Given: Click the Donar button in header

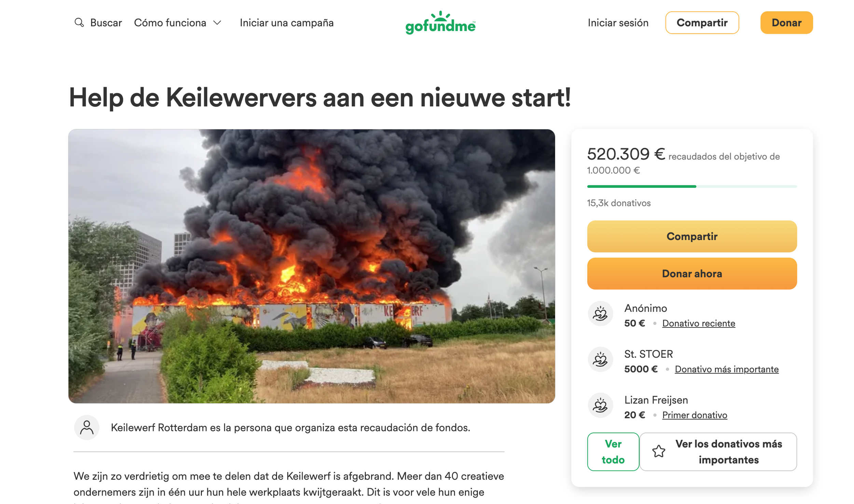Looking at the screenshot, I should click(x=786, y=23).
